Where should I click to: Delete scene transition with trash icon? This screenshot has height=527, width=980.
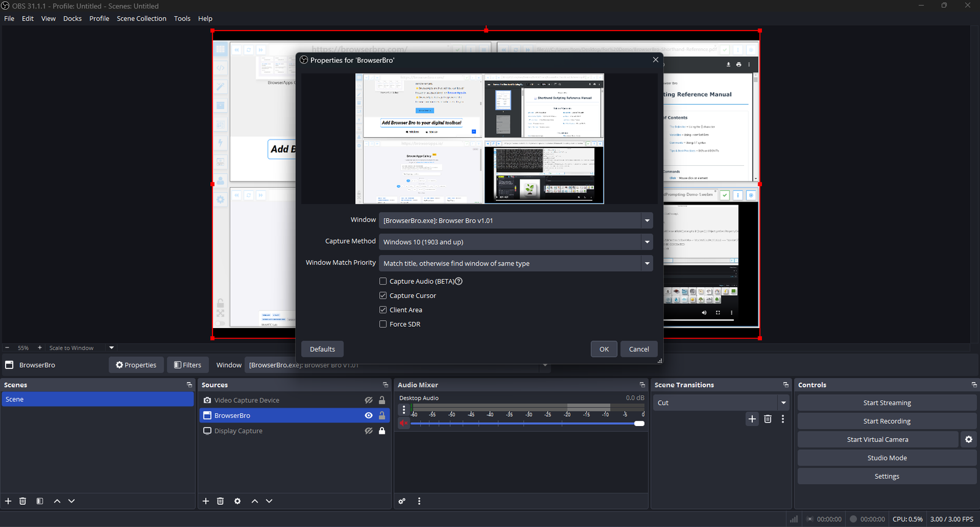(x=767, y=419)
